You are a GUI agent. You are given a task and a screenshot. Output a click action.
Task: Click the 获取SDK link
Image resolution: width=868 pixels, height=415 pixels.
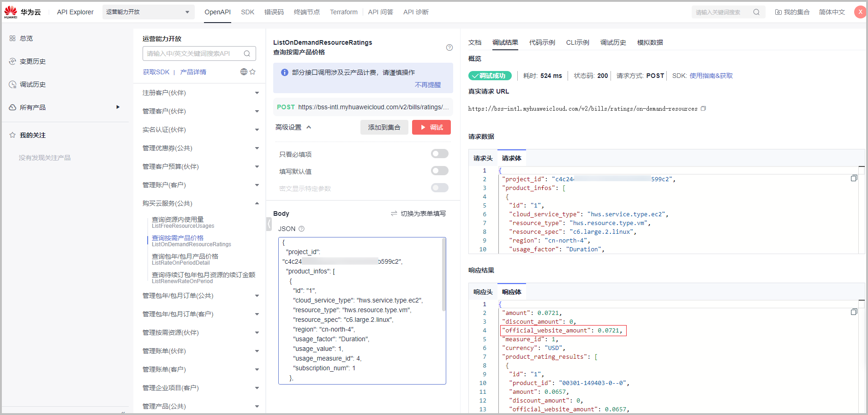(x=156, y=72)
